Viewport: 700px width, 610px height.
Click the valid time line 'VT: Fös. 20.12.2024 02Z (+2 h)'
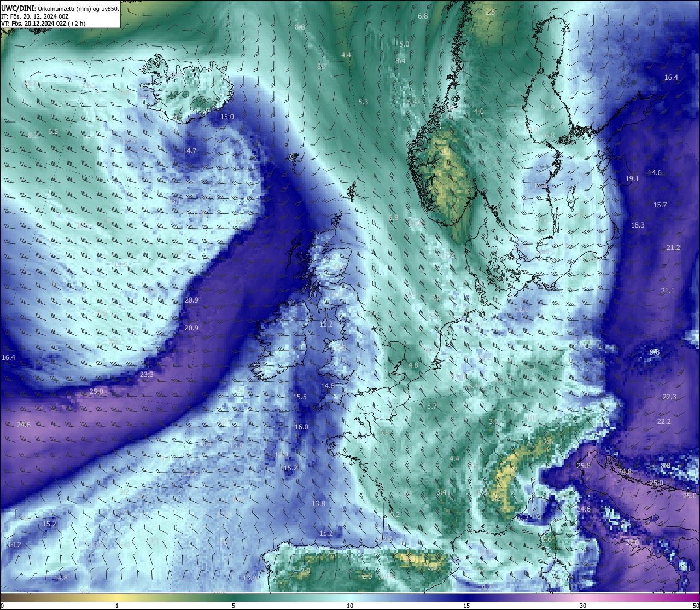(x=43, y=24)
